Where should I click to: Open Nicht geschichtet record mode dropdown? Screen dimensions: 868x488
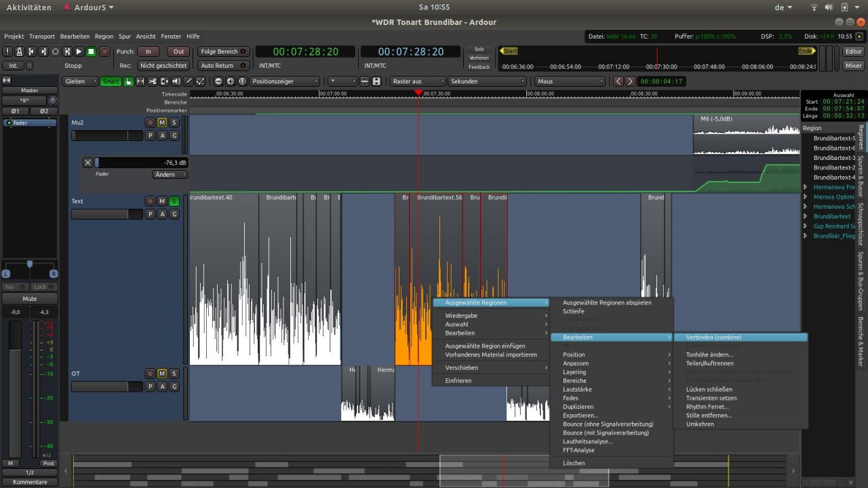point(163,66)
